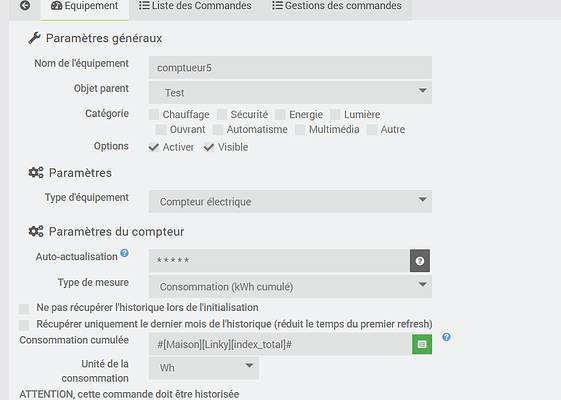Click the Consommation cumulée help icon

click(446, 337)
